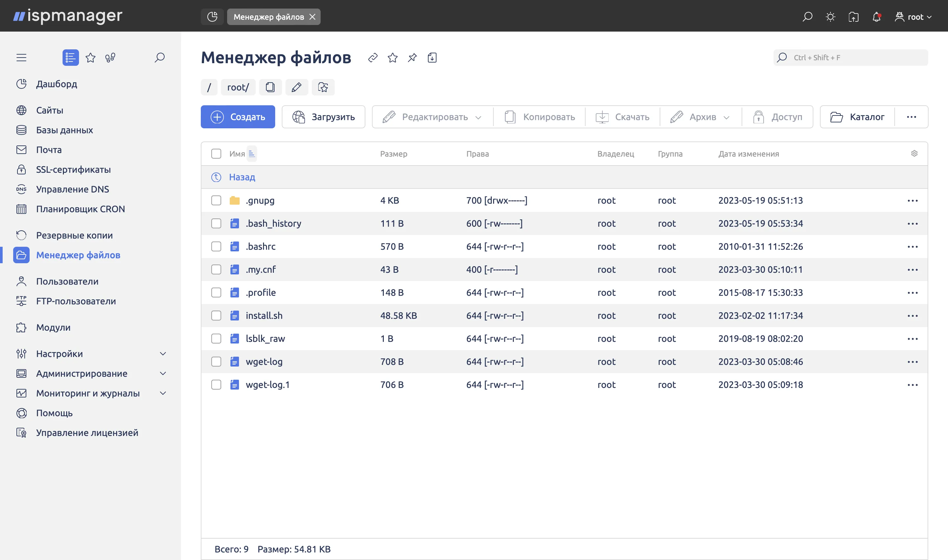Viewport: 948px width, 560px height.
Task: Open row actions for wget-log via ellipsis
Action: click(x=913, y=362)
